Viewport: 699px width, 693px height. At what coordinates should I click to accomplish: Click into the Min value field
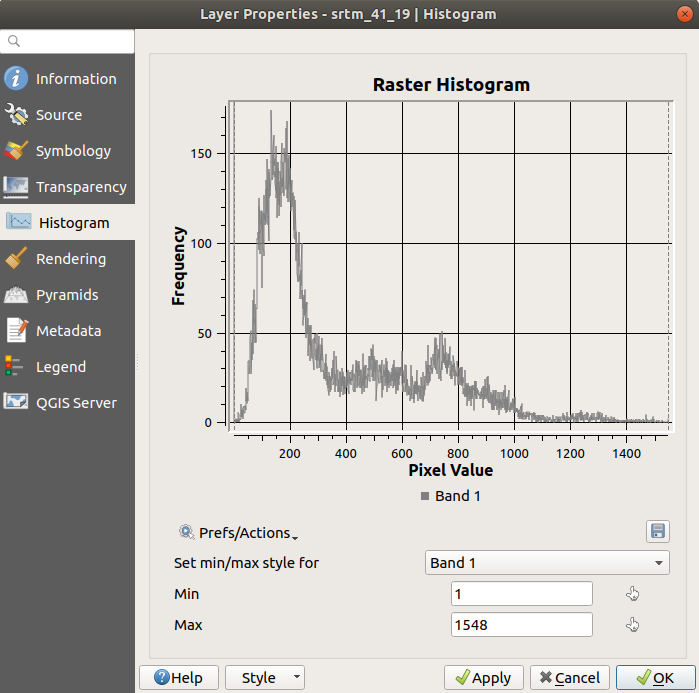(x=521, y=594)
